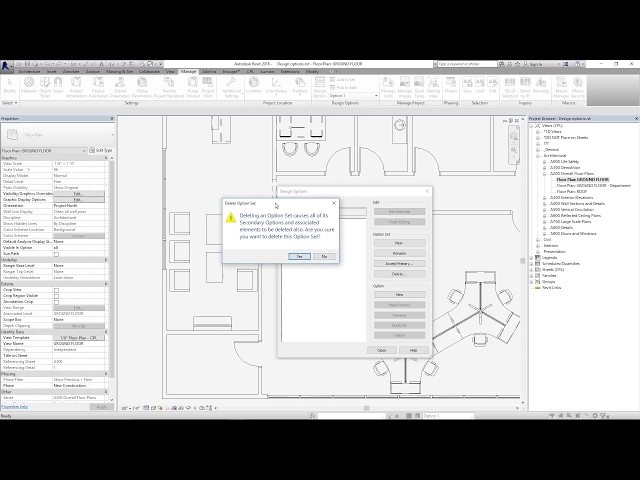The image size is (640, 480).
Task: Click the Modify tool
Action: [x=9, y=86]
